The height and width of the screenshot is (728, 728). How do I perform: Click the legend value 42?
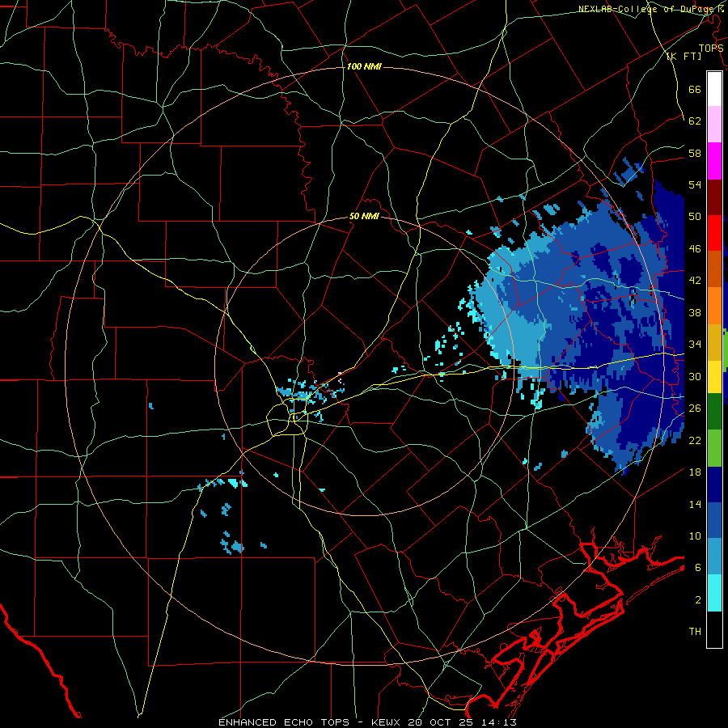click(695, 281)
